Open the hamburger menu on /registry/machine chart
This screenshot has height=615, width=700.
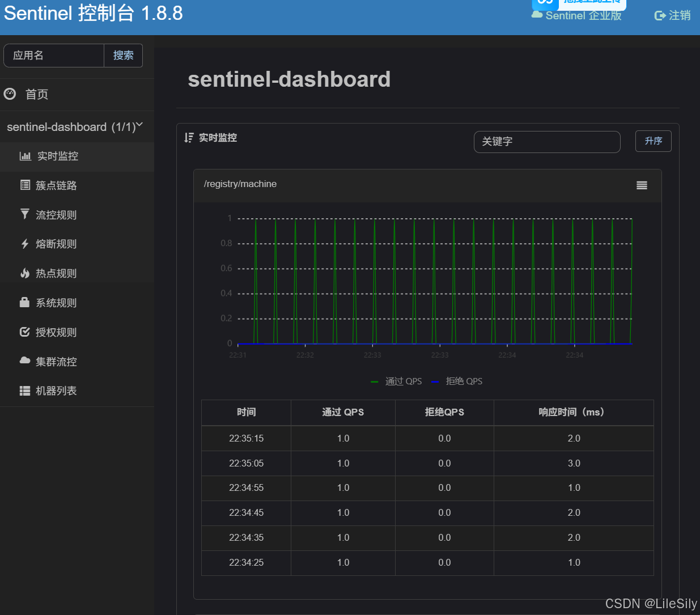(x=642, y=185)
